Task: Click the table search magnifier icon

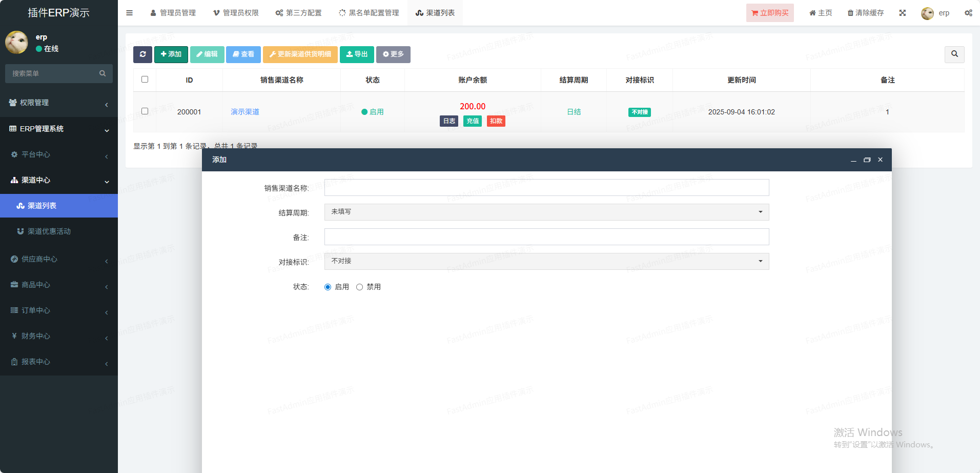Action: pos(954,54)
